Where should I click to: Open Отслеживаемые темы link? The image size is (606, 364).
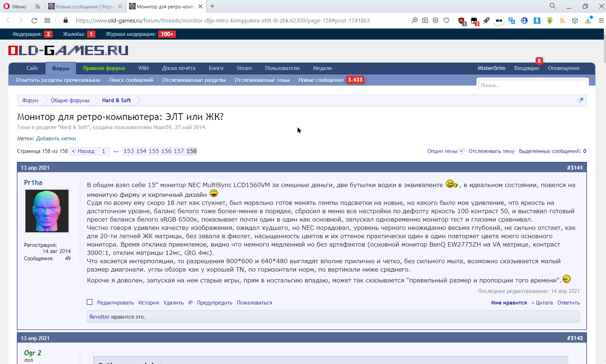[x=262, y=80]
